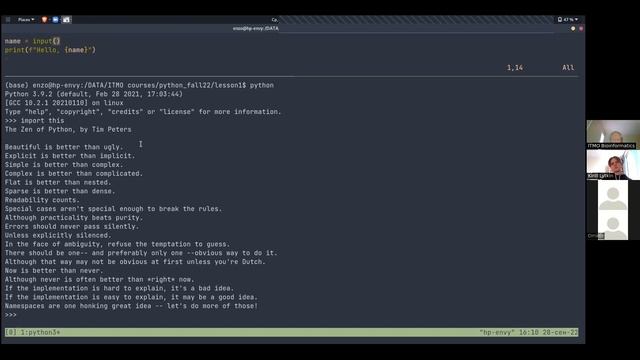Click the 16:10 clock in tmux status
Viewport: 640px width, 360px height.
click(x=529, y=332)
